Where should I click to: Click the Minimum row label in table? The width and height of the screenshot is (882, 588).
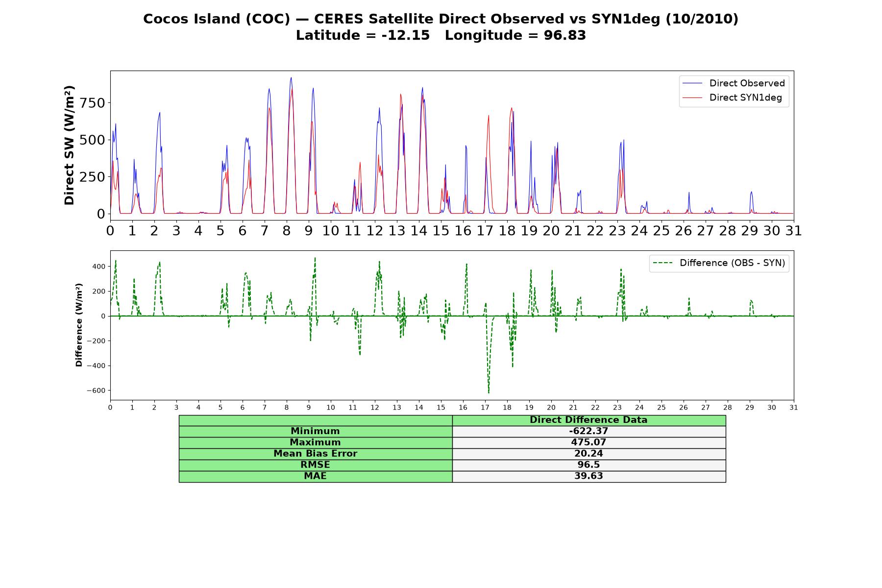tap(315, 431)
